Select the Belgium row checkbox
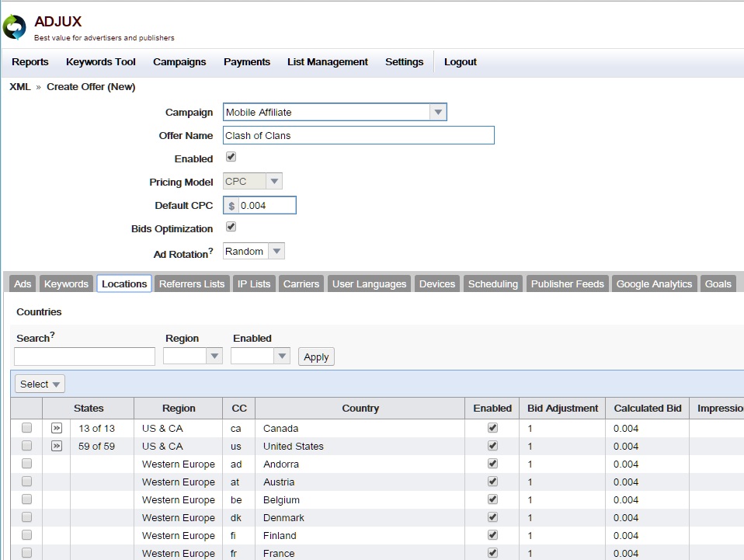The height and width of the screenshot is (560, 744). [26, 499]
